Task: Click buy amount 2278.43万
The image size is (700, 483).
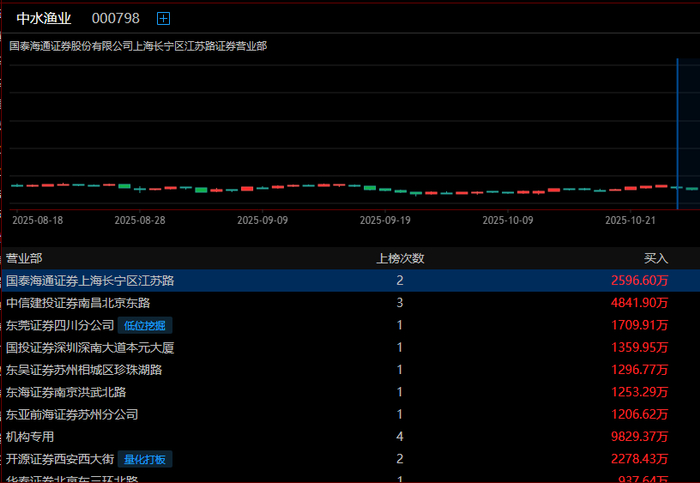Action: [x=639, y=459]
